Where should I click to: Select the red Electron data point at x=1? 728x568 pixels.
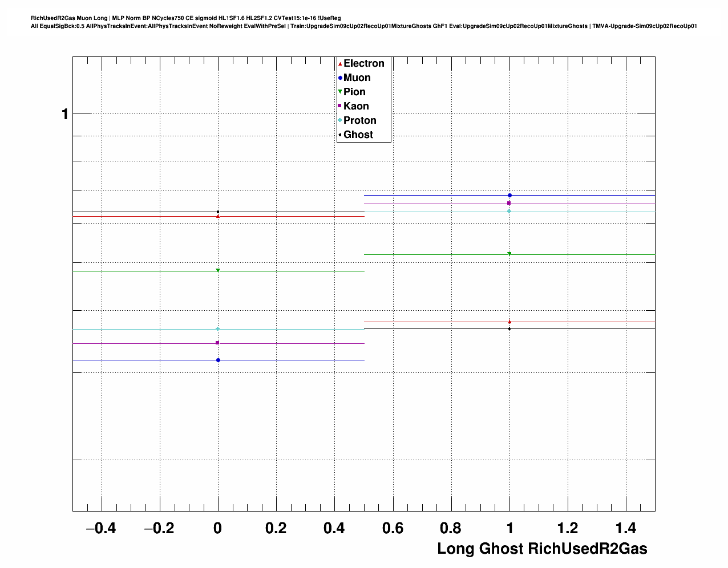point(509,322)
